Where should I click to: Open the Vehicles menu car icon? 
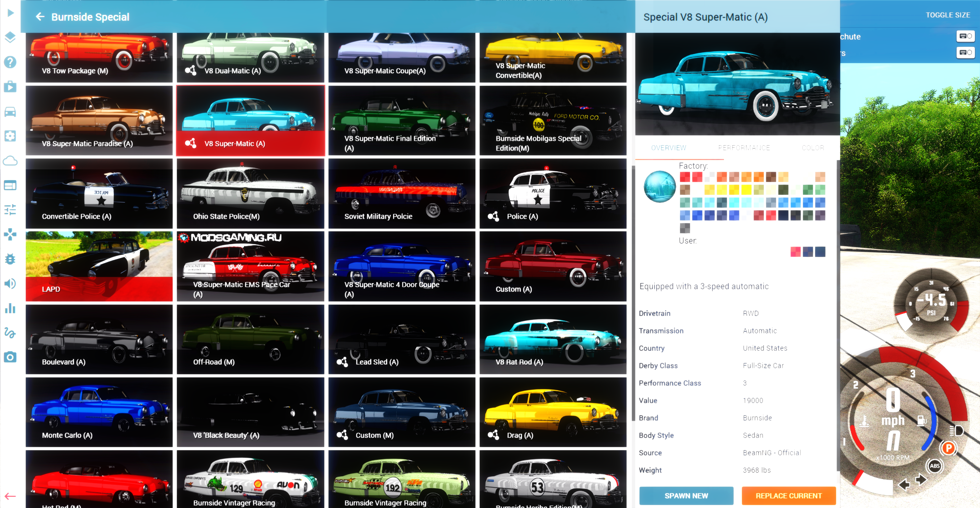(10, 112)
